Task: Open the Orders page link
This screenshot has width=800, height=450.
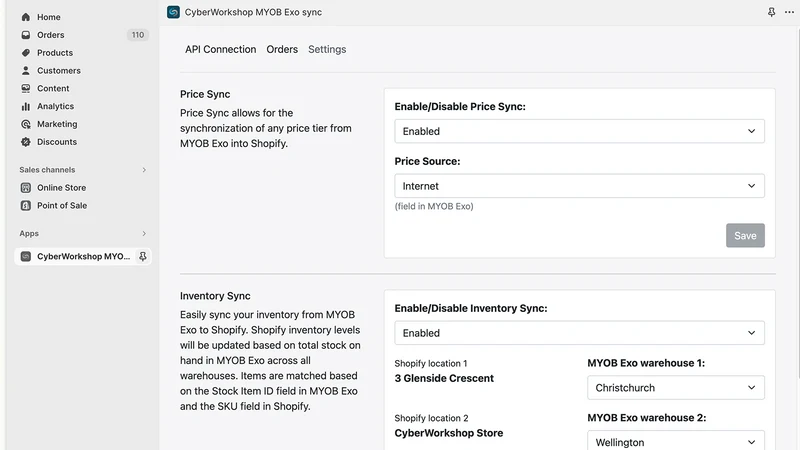Action: click(51, 35)
